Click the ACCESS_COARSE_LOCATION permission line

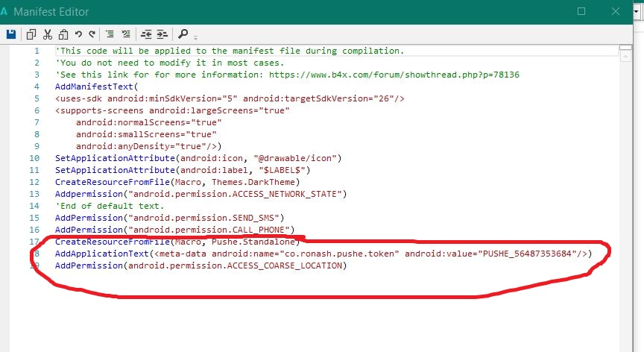click(201, 265)
